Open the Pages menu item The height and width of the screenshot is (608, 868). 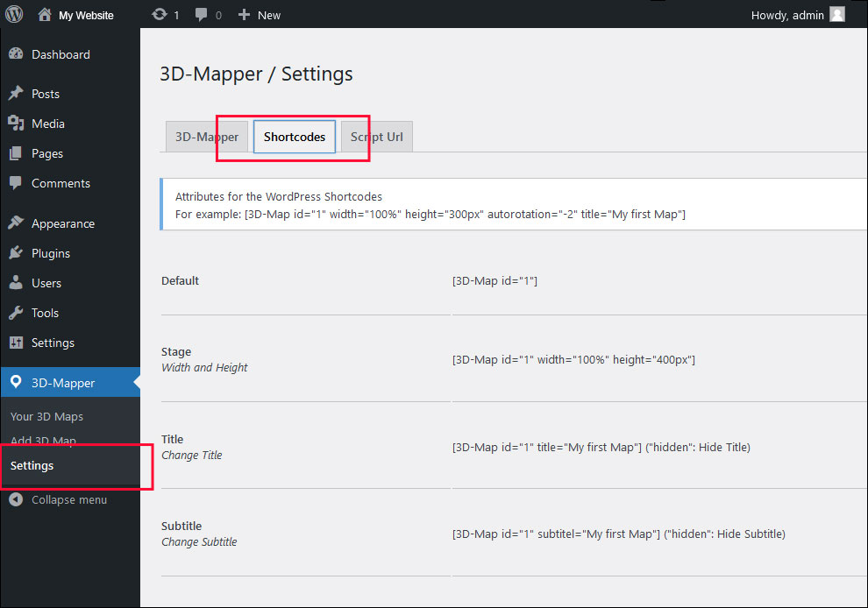(x=47, y=154)
